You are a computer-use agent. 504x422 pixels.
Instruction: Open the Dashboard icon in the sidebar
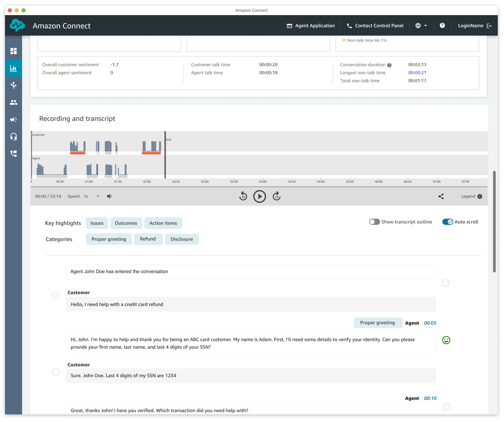coord(13,50)
